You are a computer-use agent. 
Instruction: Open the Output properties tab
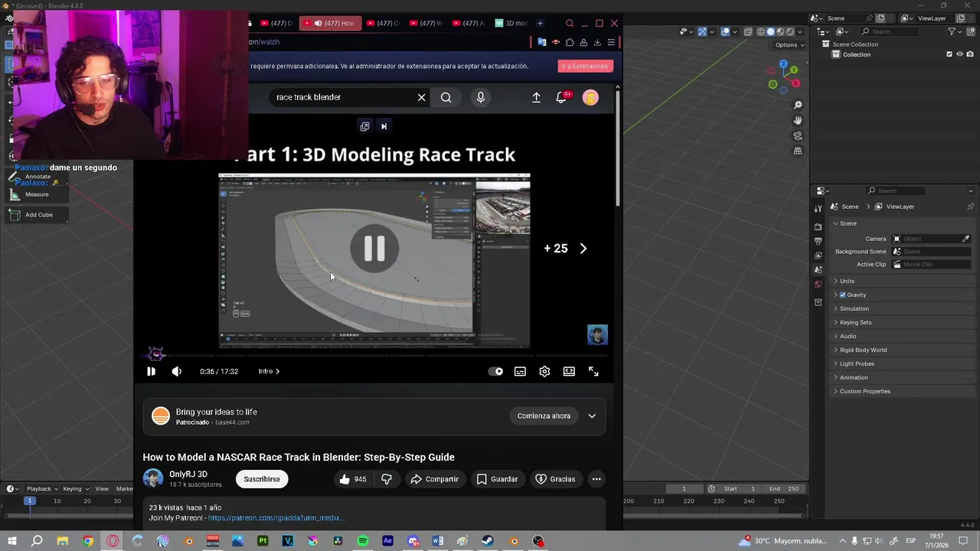818,241
